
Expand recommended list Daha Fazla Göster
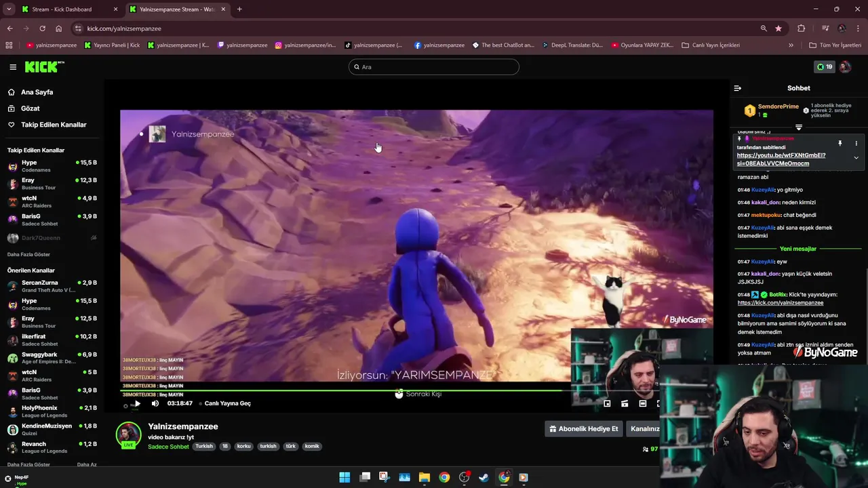click(x=28, y=465)
